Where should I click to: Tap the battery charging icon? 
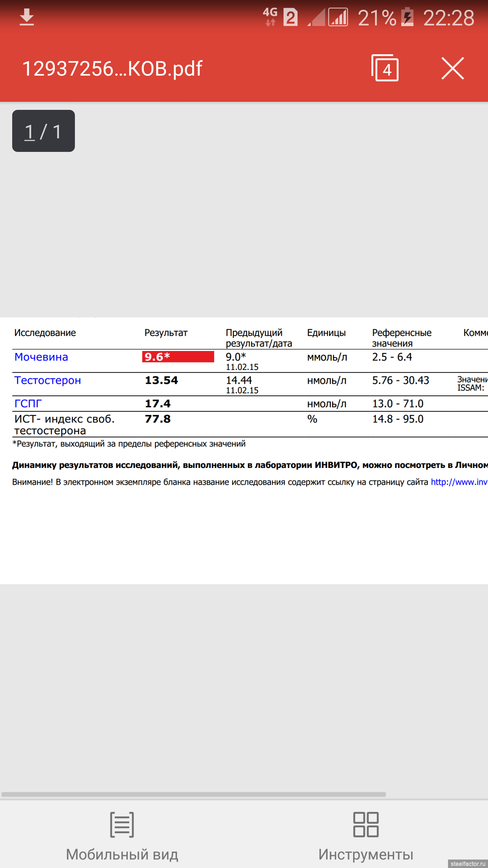pos(407,17)
